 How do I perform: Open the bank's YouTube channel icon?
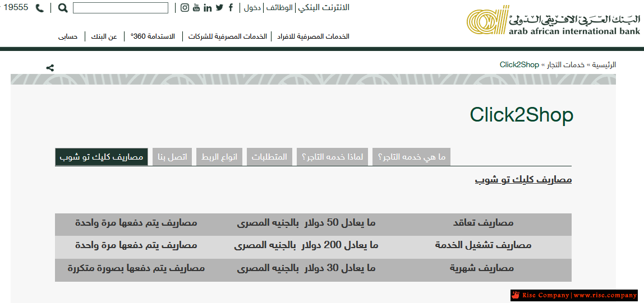click(x=196, y=7)
